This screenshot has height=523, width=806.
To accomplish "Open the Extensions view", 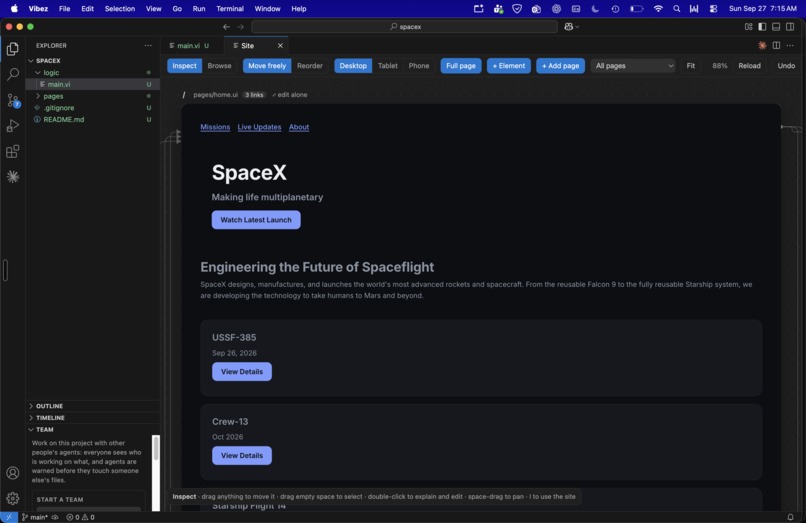I will pos(13,151).
